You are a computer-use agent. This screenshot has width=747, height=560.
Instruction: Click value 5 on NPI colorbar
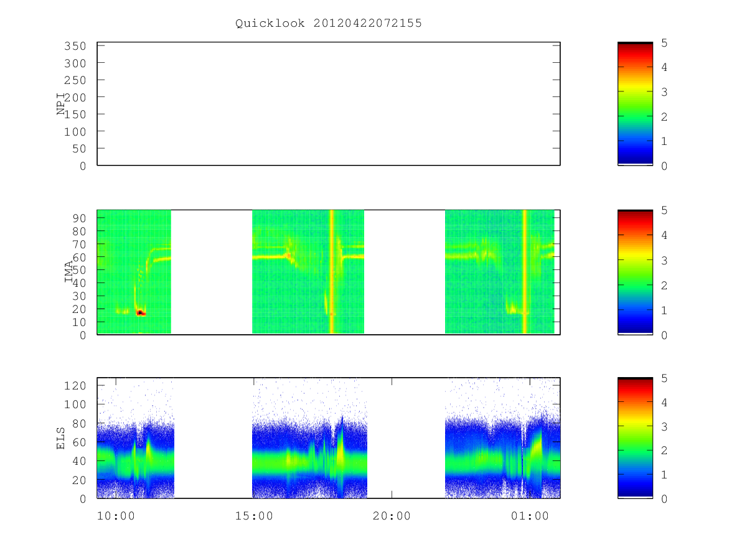pos(664,43)
